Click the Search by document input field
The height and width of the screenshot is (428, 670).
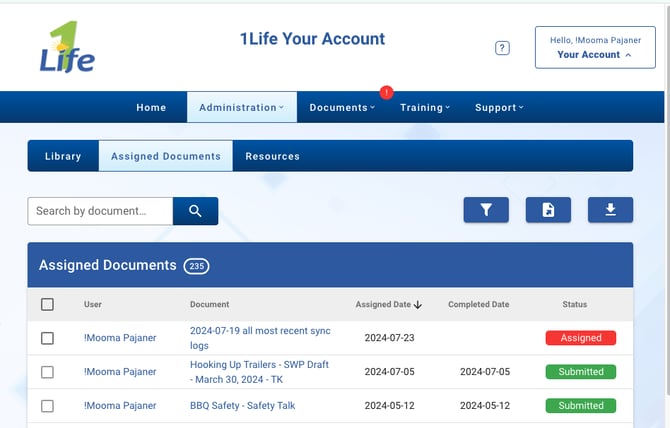click(x=100, y=211)
